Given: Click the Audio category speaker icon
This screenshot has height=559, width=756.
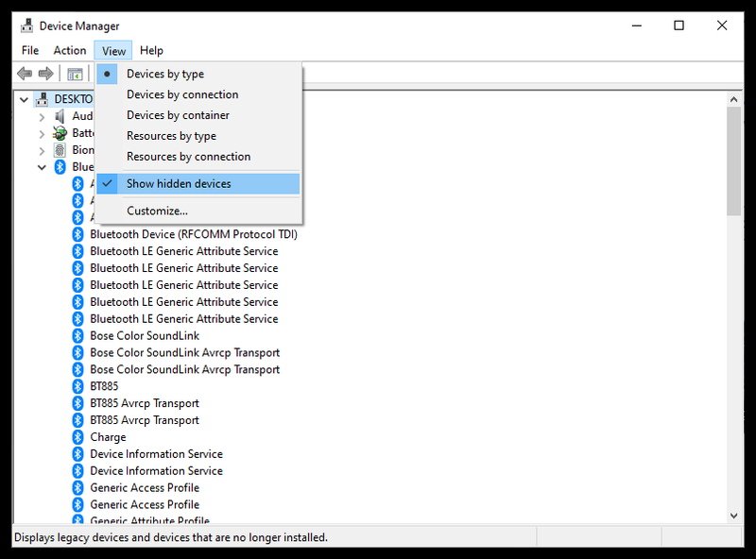Looking at the screenshot, I should [x=60, y=116].
